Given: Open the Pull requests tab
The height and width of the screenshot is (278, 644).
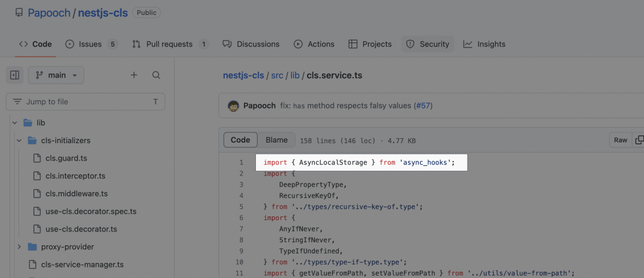Looking at the screenshot, I should pyautogui.click(x=170, y=44).
